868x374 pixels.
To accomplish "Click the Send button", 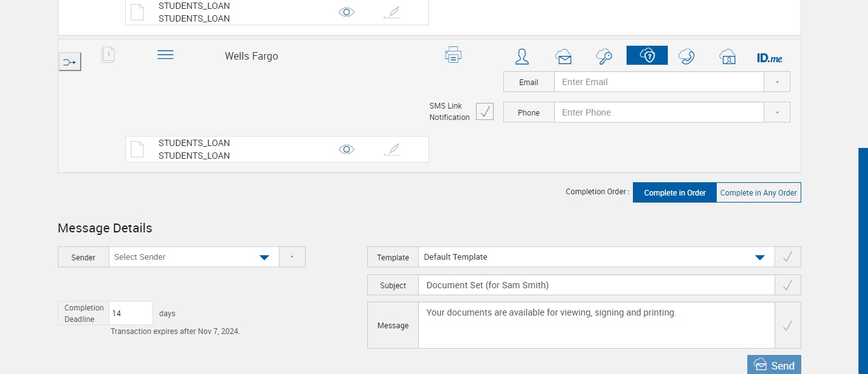I will point(774,365).
